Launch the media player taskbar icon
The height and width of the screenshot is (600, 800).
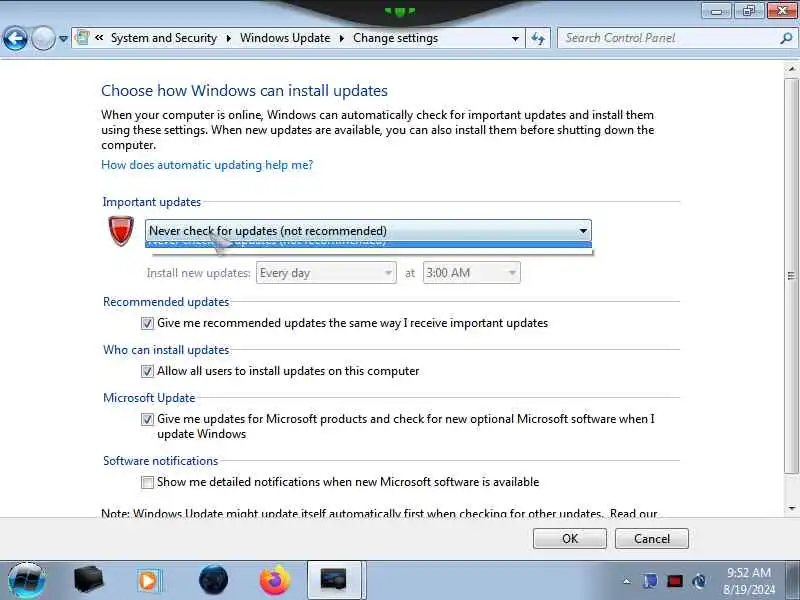click(x=149, y=581)
